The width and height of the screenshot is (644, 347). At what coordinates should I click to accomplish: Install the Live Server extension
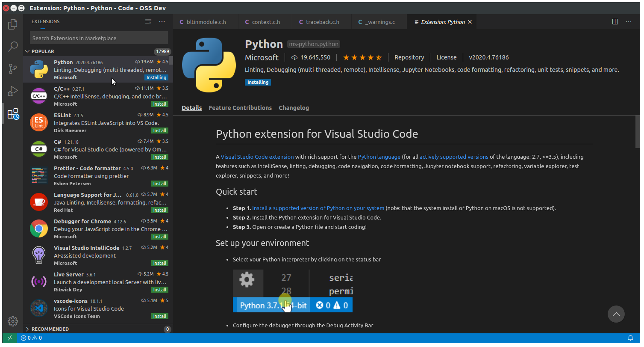click(x=160, y=290)
